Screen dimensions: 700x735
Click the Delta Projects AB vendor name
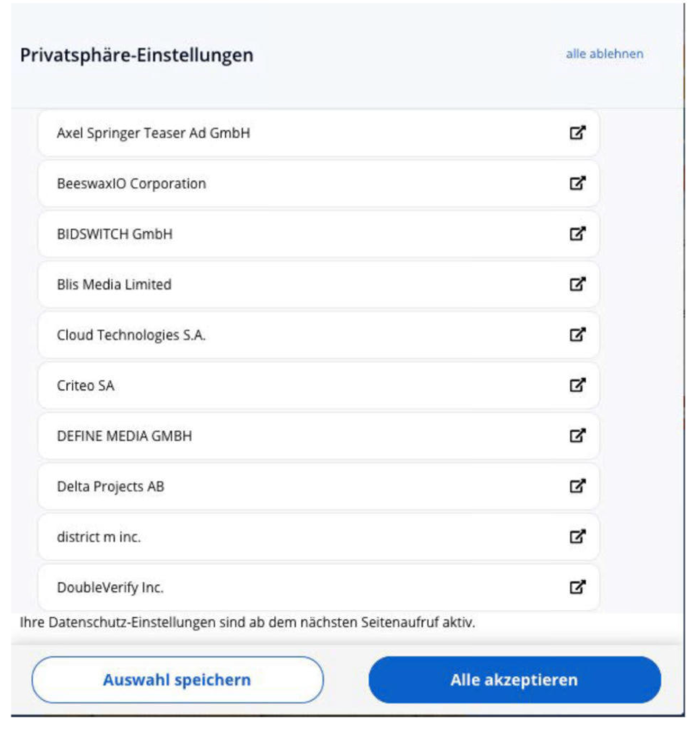pyautogui.click(x=110, y=487)
